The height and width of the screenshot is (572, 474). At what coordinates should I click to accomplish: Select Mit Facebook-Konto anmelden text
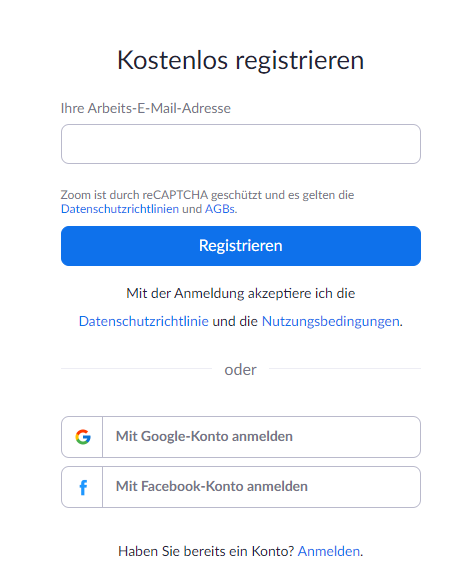click(212, 486)
